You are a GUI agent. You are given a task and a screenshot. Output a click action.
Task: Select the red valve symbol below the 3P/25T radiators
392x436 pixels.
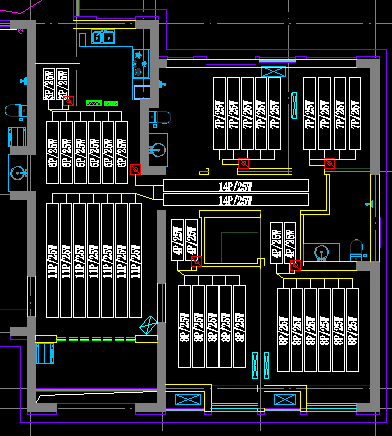click(68, 101)
